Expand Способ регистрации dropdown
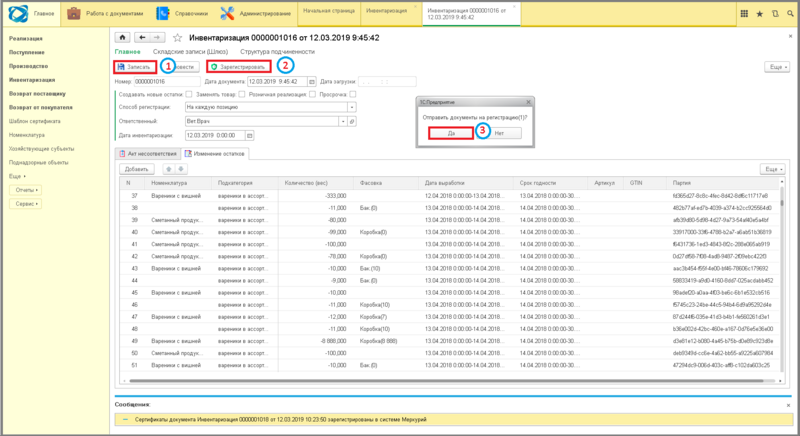Viewport: 800px width, 436px height. tap(352, 107)
